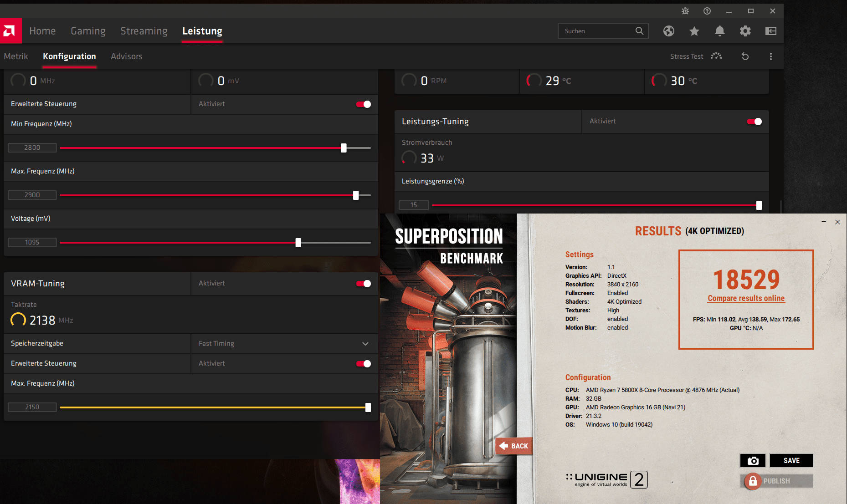Click the BACK button in Superposition
Screen dimensions: 847x504
(x=514, y=446)
